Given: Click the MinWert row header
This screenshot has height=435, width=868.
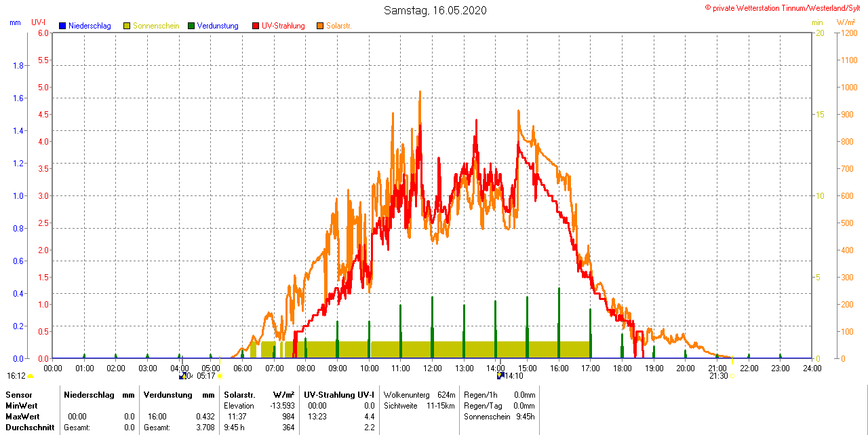Looking at the screenshot, I should pos(22,406).
